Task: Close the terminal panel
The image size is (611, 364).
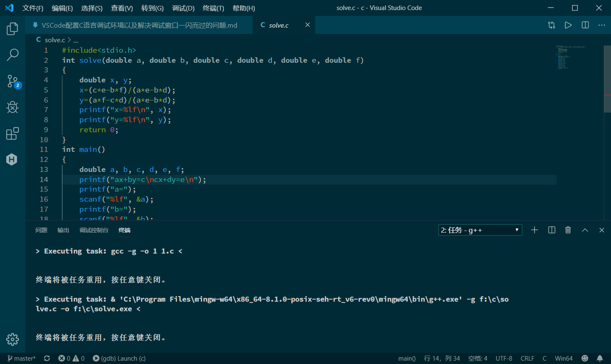Action: pyautogui.click(x=602, y=230)
